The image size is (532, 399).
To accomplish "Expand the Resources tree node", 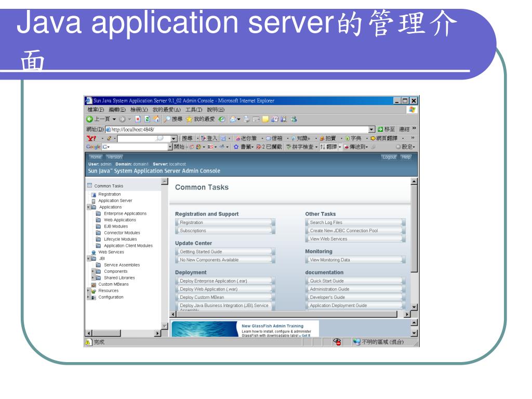I will [x=88, y=291].
